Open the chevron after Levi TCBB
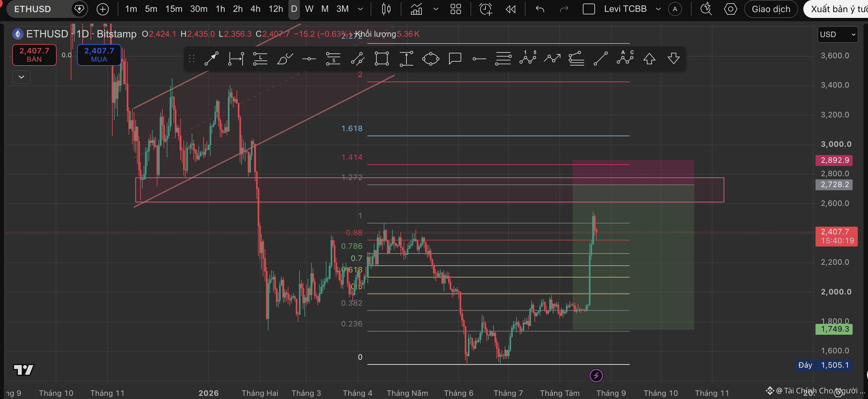 click(658, 9)
